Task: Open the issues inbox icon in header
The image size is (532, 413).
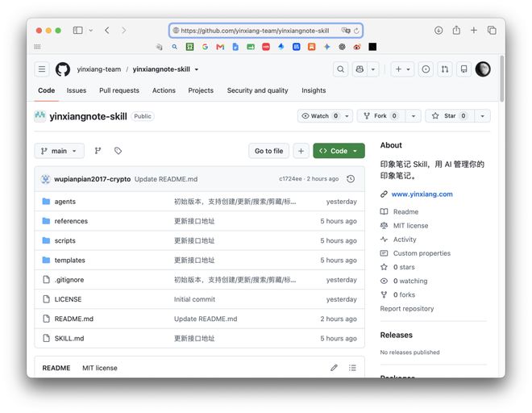Action: (426, 69)
